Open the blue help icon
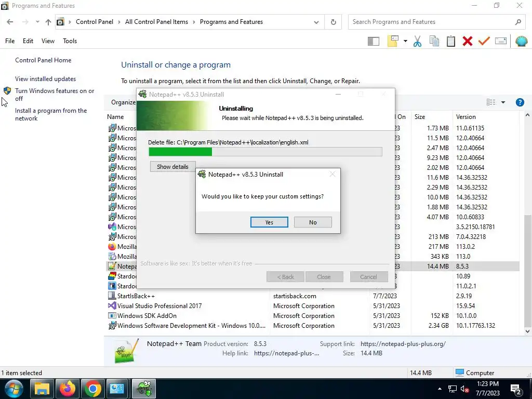Screen dimensions: 532x399 [520, 102]
